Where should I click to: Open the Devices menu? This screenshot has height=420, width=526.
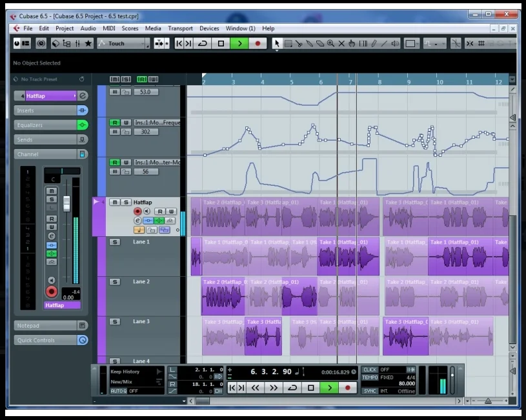pyautogui.click(x=209, y=28)
